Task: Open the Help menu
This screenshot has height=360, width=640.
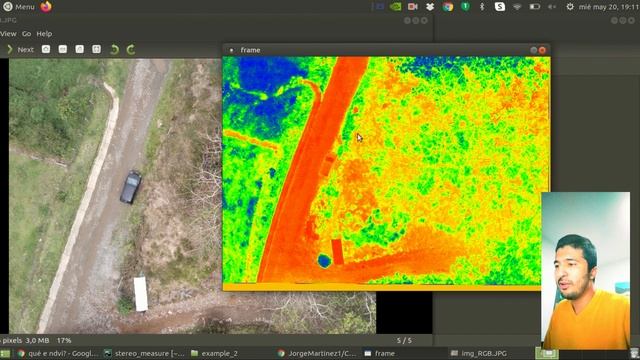Action: 44,34
